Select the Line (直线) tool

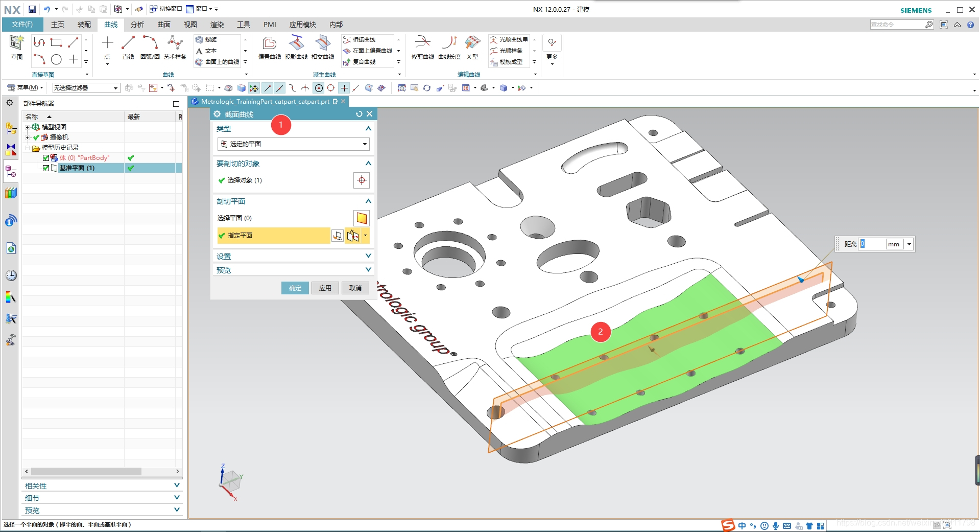point(128,48)
